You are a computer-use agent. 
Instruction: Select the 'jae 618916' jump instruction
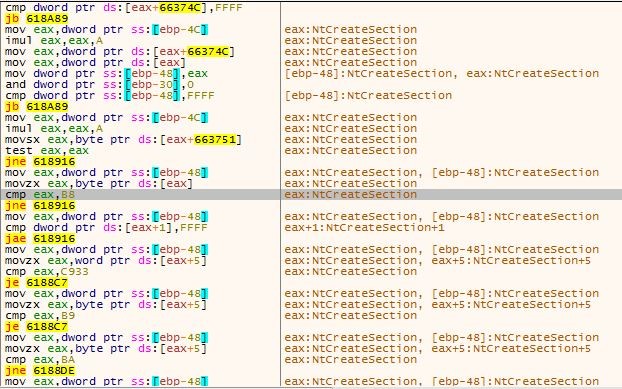click(x=40, y=239)
